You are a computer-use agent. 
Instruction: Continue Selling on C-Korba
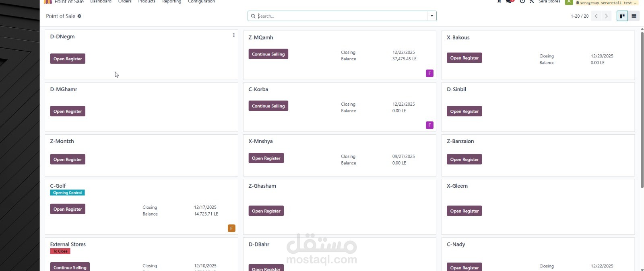point(268,106)
